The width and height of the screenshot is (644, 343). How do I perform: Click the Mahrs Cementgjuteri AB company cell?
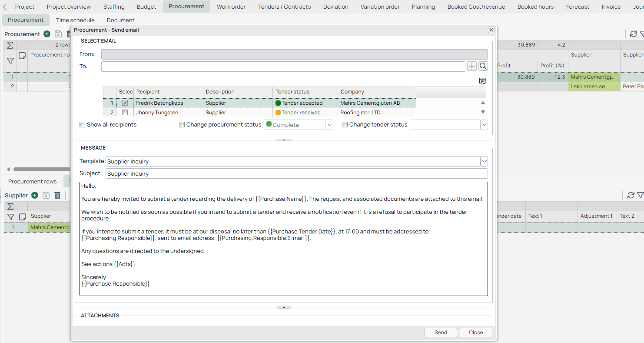coord(377,103)
